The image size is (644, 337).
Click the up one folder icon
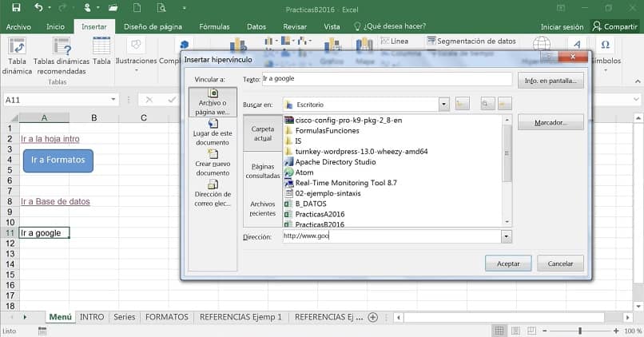click(462, 104)
